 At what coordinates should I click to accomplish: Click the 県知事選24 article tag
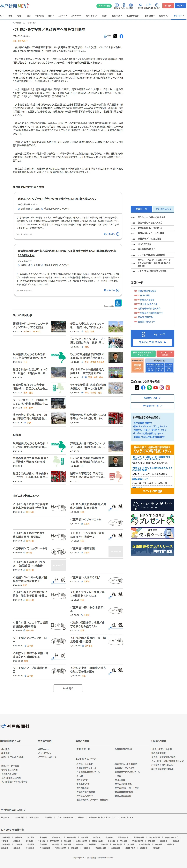(x=23, y=41)
